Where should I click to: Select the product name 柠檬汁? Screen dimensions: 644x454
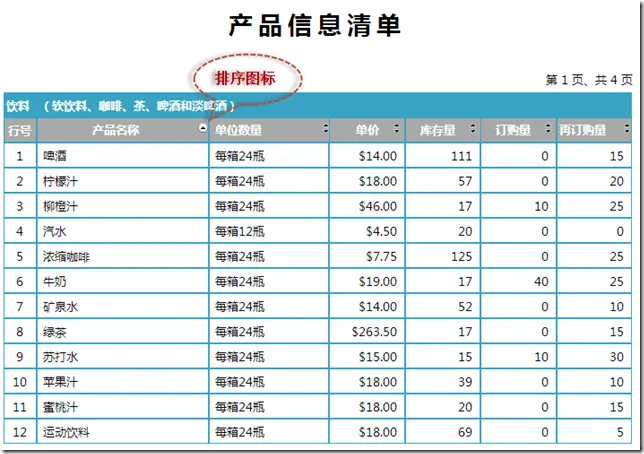[x=60, y=181]
